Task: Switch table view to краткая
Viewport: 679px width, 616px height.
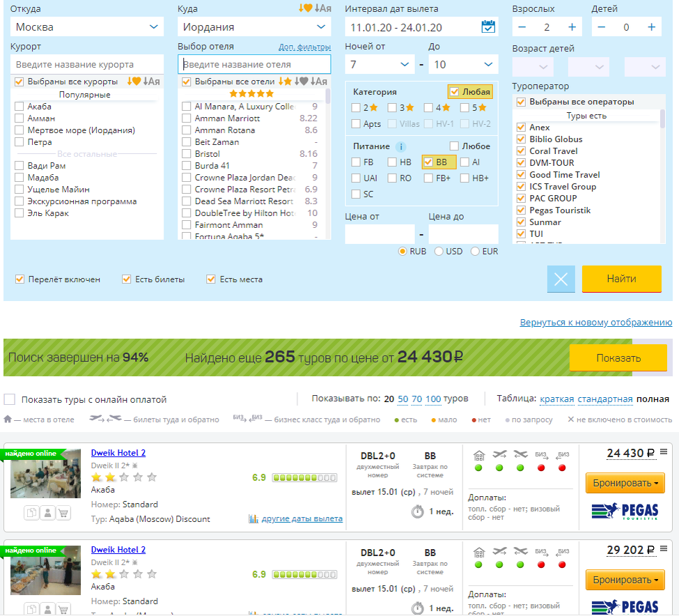Action: pos(557,399)
